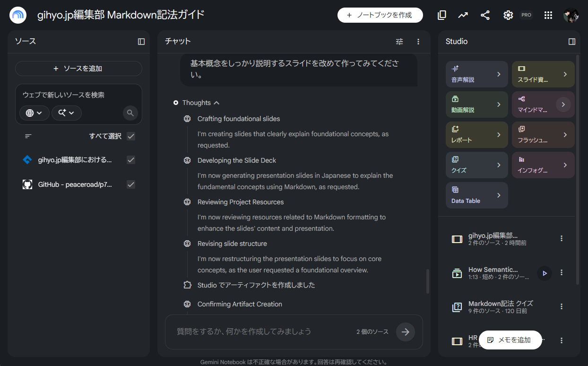Screen dimensions: 588x366
Task: Open the settings gear icon
Action: click(x=508, y=15)
